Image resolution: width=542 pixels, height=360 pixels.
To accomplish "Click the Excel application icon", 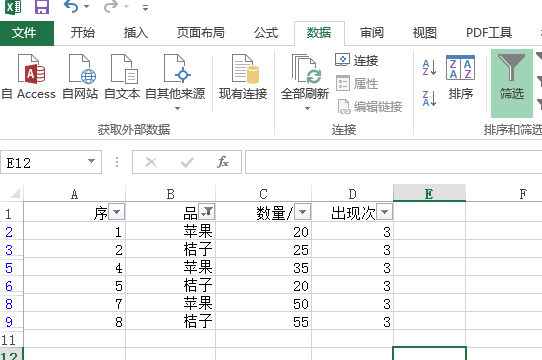I will click(x=13, y=7).
